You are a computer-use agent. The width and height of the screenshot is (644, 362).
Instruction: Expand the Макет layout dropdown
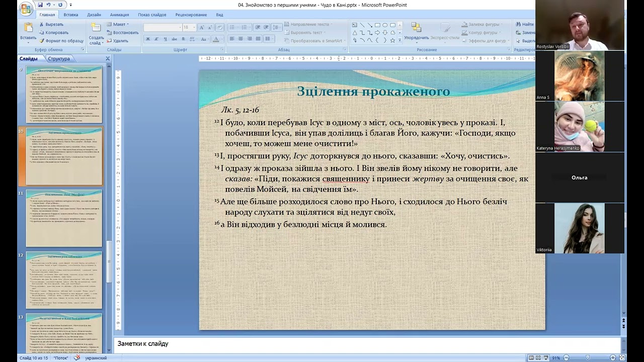click(x=118, y=24)
